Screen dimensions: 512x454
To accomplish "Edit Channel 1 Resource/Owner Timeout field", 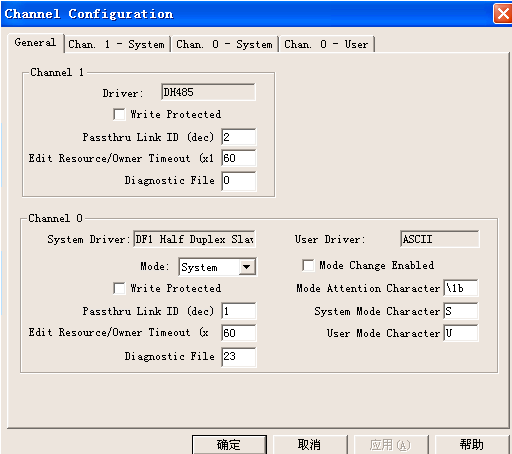I will [x=239, y=158].
